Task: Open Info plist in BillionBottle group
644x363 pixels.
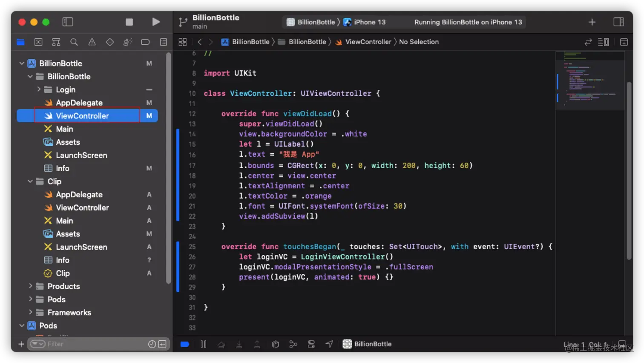Action: pos(63,168)
